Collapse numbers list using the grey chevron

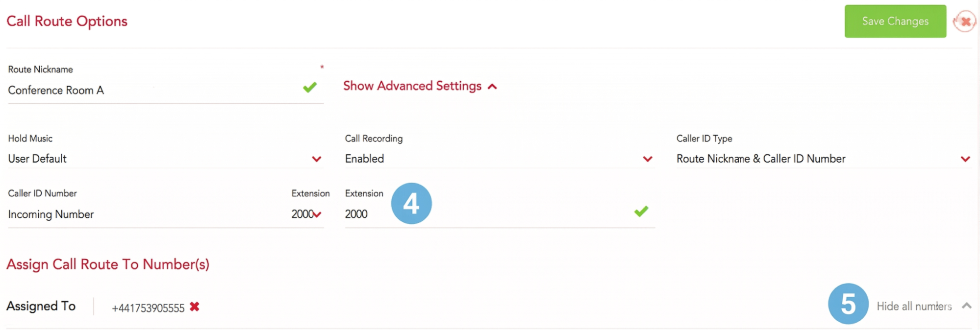(x=966, y=306)
